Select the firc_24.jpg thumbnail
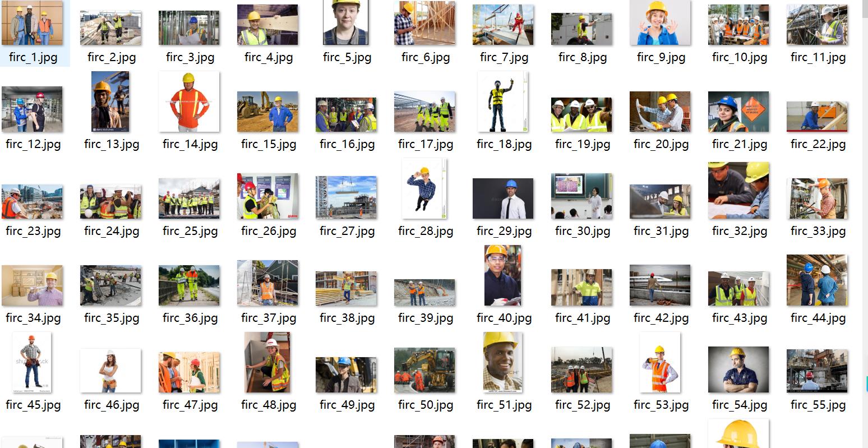This screenshot has height=448, width=868. (x=110, y=201)
